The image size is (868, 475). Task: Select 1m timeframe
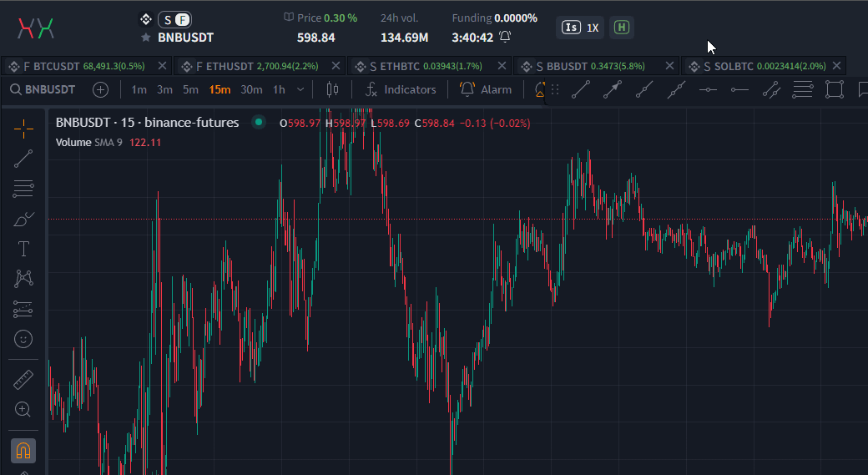tap(139, 89)
